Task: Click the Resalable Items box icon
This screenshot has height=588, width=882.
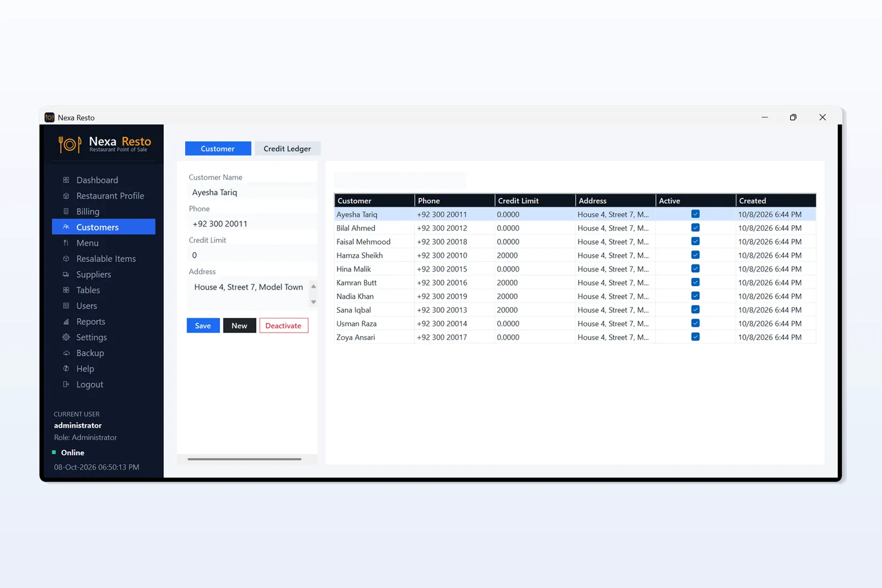Action: tap(66, 258)
